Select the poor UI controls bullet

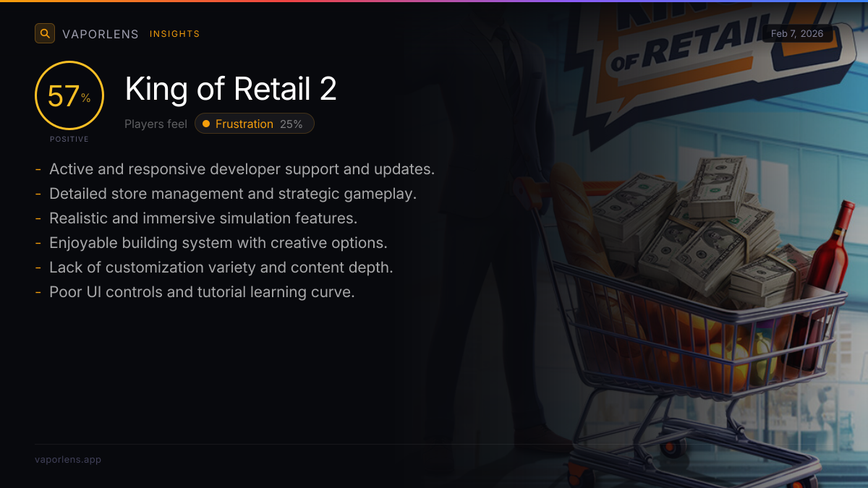[195, 292]
